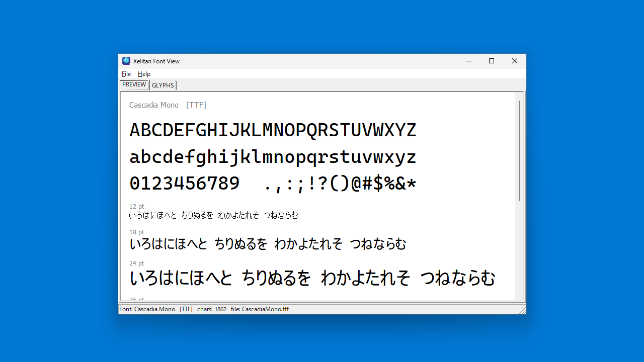Click the 18 pt size label
This screenshot has width=644, height=362.
click(x=136, y=232)
